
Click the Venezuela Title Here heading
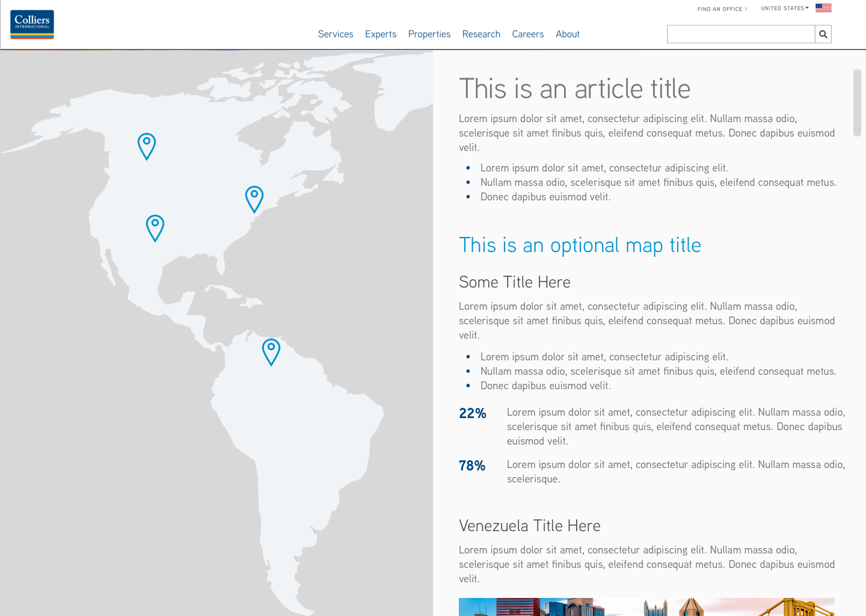(529, 526)
